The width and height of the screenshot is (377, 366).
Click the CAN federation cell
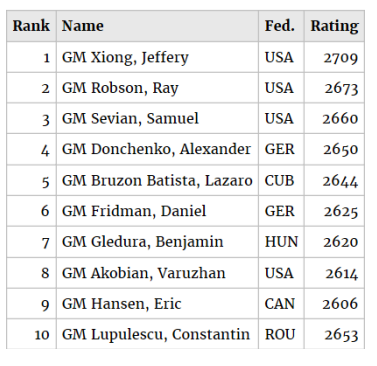point(280,304)
